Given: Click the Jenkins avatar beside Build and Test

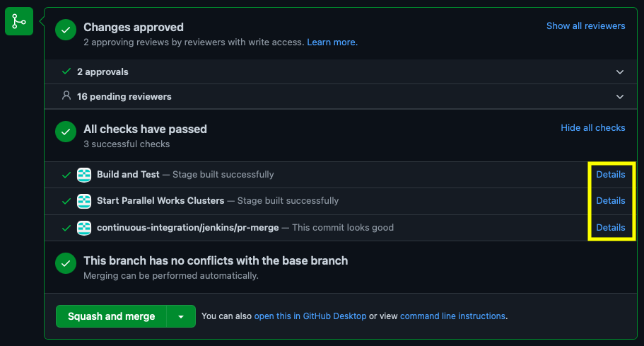Looking at the screenshot, I should click(84, 175).
